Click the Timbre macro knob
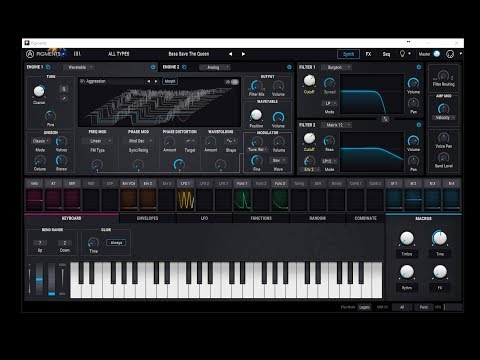The height and width of the screenshot is (360, 480). (407, 238)
